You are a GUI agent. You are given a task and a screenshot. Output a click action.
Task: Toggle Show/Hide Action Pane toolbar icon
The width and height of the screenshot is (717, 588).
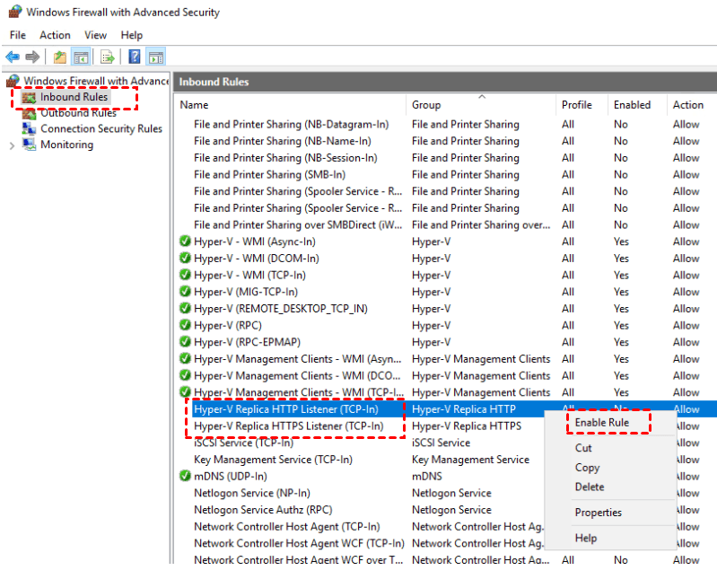click(x=155, y=57)
